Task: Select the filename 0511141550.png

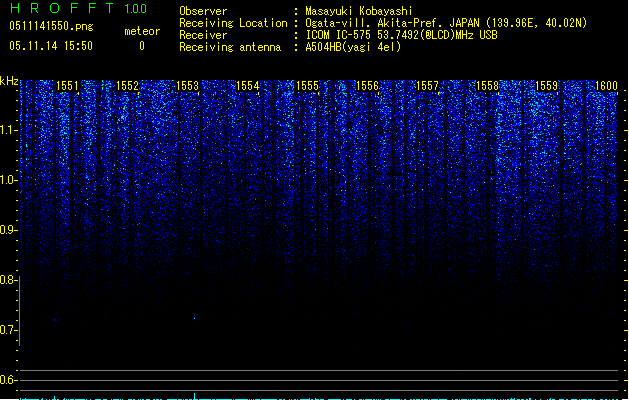Action: click(x=51, y=26)
